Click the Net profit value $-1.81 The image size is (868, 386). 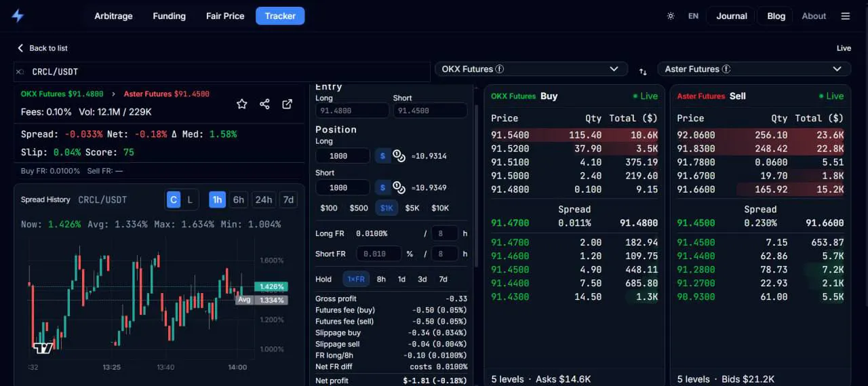[x=435, y=381]
